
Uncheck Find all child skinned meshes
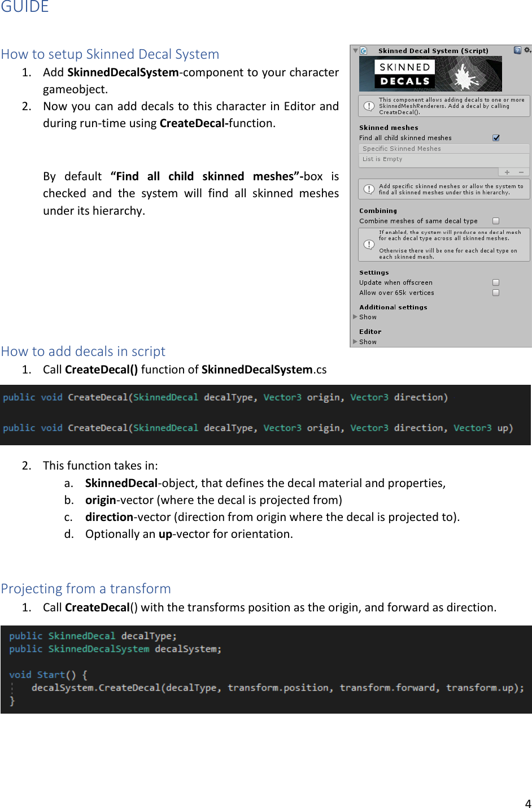[x=496, y=138]
